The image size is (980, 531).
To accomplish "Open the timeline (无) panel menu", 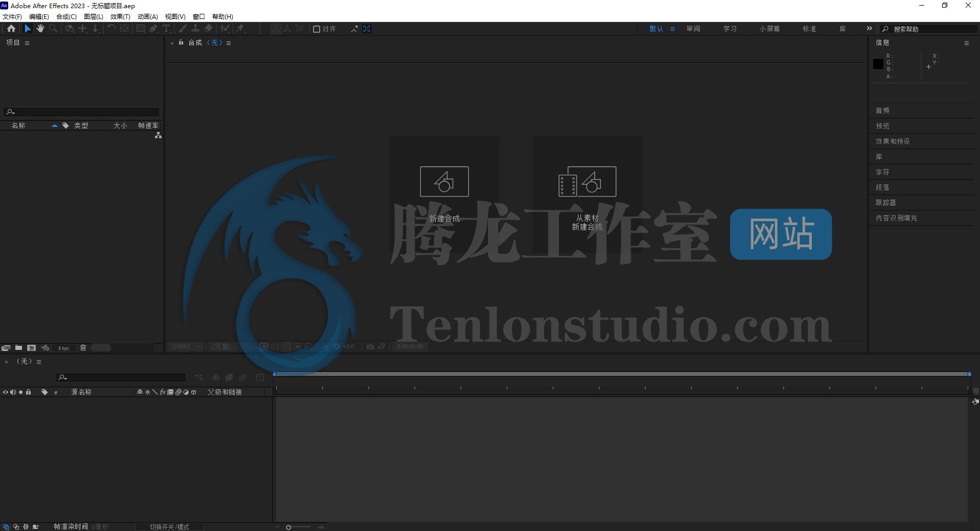I will [x=39, y=362].
